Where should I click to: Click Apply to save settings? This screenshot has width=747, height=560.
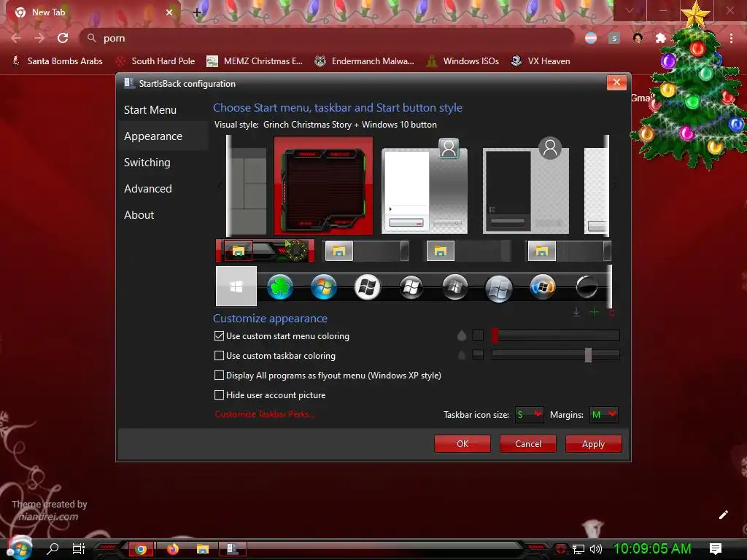(x=593, y=444)
